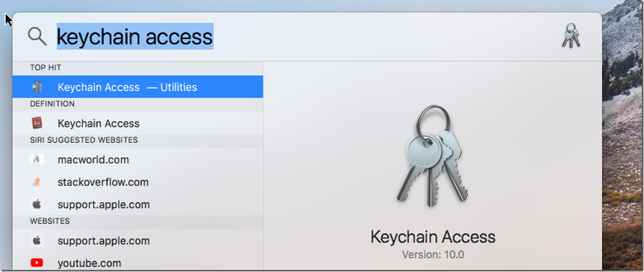Viewport: 644px width, 272px height.
Task: Open the macworld.com suggested website
Action: (x=138, y=160)
